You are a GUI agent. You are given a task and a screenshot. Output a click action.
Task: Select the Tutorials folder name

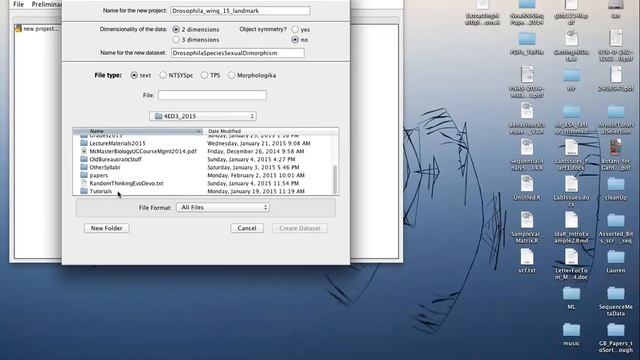pyautogui.click(x=100, y=191)
